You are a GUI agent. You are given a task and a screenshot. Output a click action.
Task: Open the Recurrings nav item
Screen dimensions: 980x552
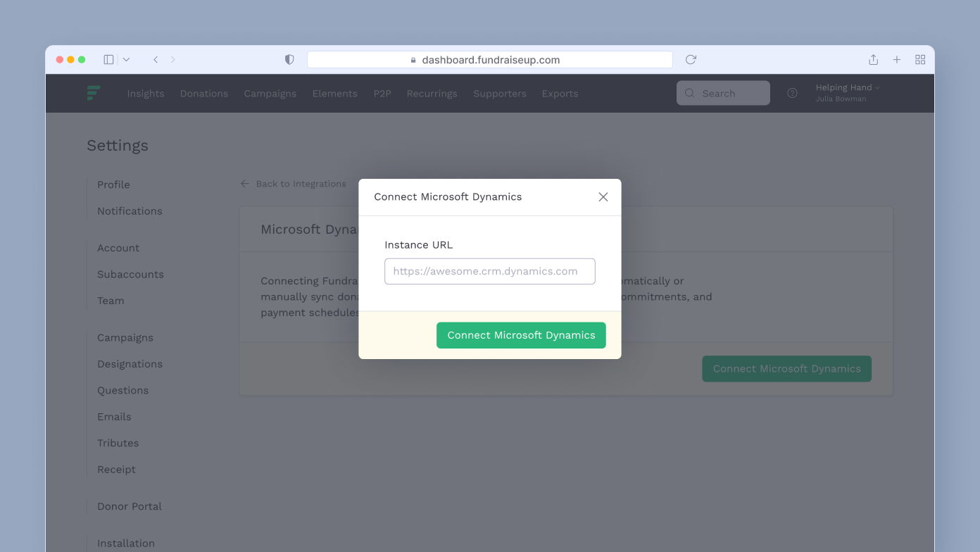click(432, 94)
